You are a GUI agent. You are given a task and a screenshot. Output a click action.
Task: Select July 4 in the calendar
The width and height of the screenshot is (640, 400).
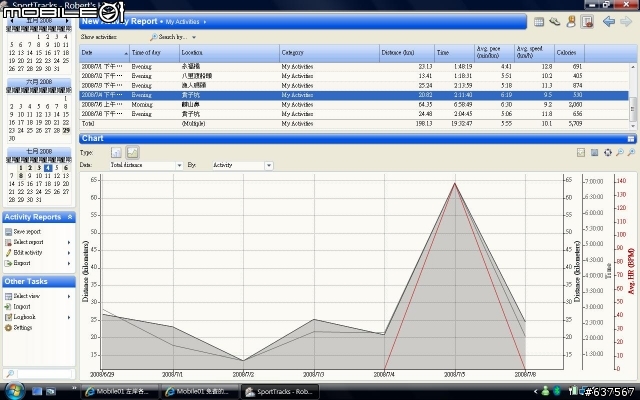pyautogui.click(x=48, y=168)
